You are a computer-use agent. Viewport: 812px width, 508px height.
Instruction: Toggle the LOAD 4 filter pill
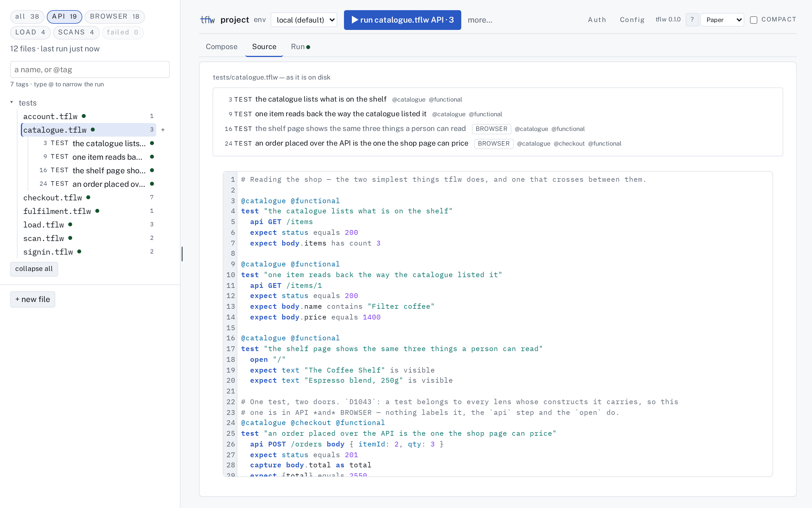click(x=30, y=32)
